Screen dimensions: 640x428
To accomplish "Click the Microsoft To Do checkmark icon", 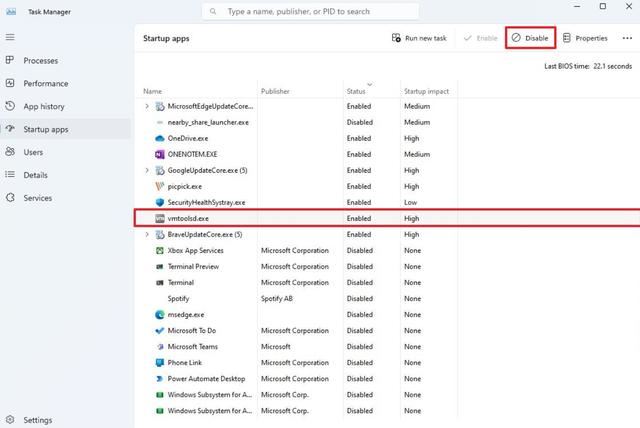I will click(x=160, y=330).
